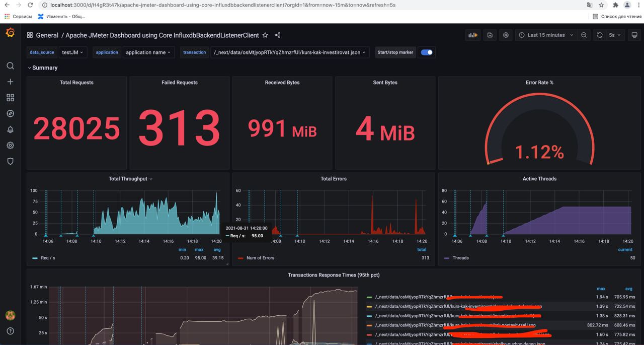The height and width of the screenshot is (345, 644).
Task: Share the dashboard via share icon
Action: coord(277,35)
